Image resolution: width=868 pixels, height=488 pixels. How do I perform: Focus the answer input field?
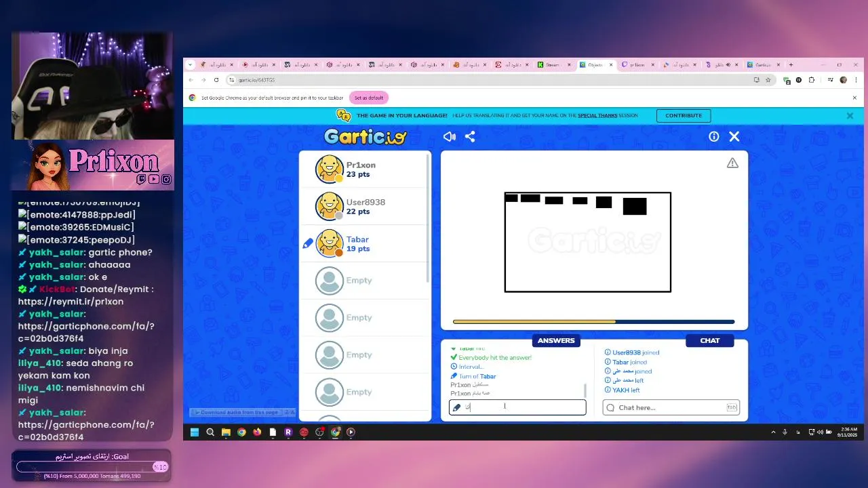tap(517, 407)
